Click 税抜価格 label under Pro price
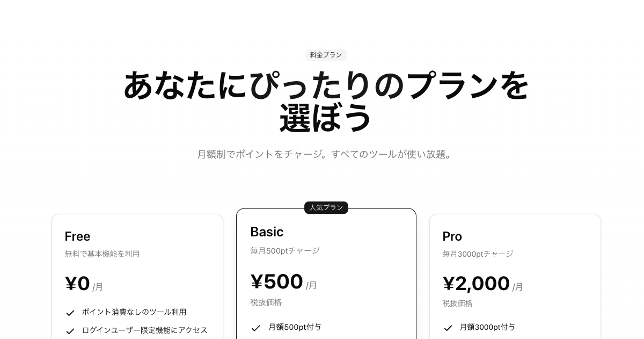The height and width of the screenshot is (339, 644). tap(458, 303)
